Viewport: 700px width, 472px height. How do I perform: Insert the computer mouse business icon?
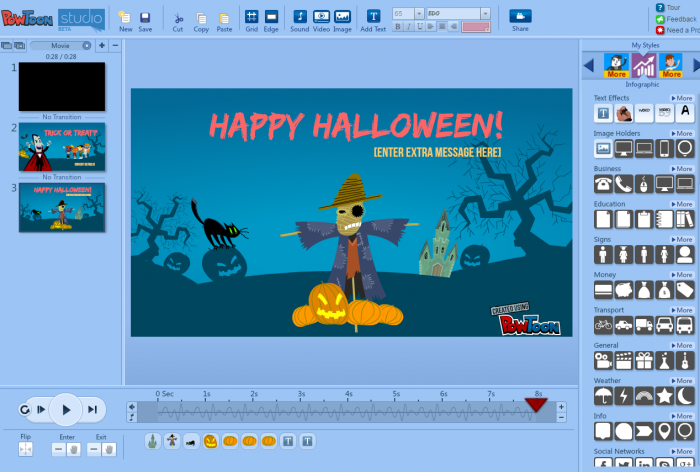tap(644, 184)
